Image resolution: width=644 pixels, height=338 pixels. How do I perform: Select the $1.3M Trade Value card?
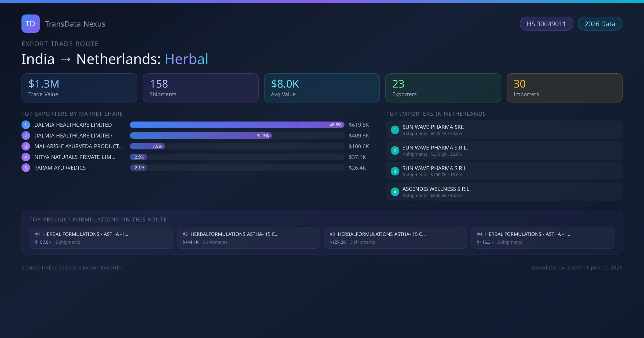(x=79, y=88)
